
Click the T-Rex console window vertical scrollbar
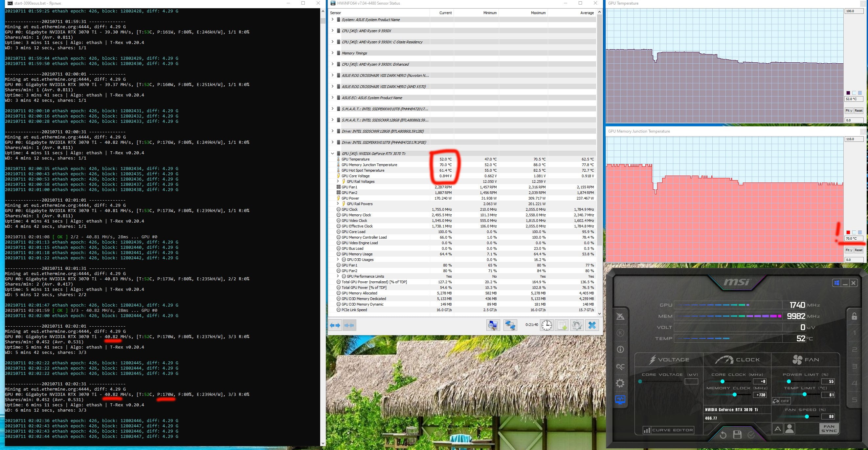click(323, 227)
